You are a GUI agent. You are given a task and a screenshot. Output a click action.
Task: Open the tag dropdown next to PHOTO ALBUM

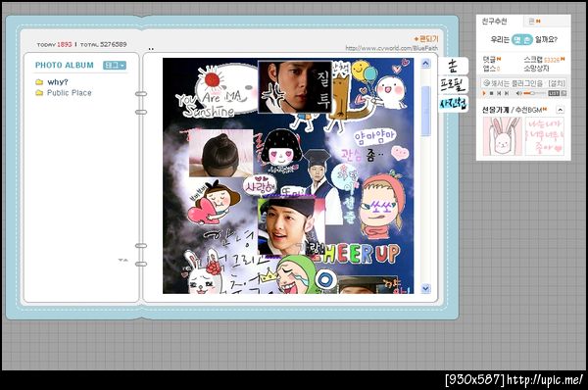tap(115, 66)
